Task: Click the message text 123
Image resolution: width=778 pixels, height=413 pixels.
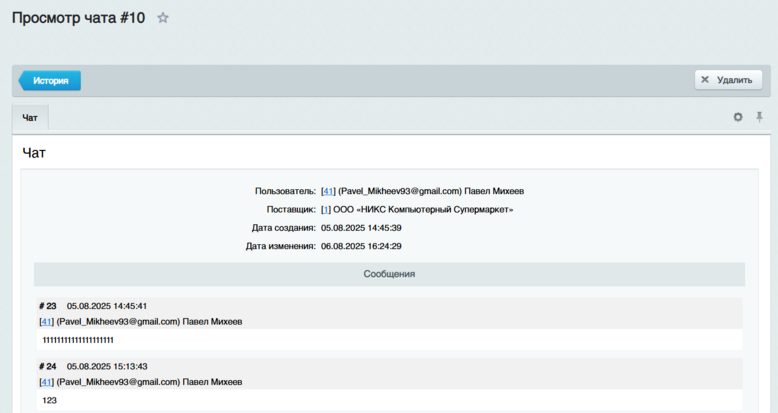Action: [49, 400]
